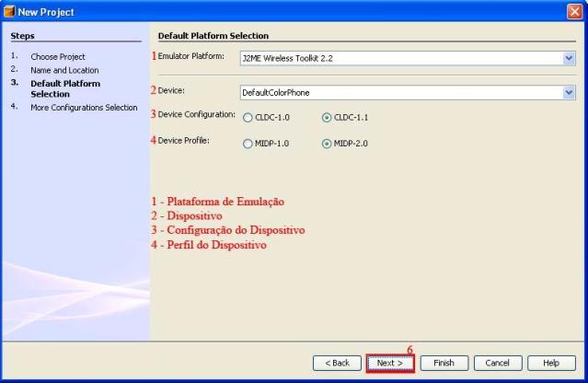Click the J2ME Wireless Toolkit 2.2 field
Viewport: 588px width, 383px height.
click(x=408, y=58)
